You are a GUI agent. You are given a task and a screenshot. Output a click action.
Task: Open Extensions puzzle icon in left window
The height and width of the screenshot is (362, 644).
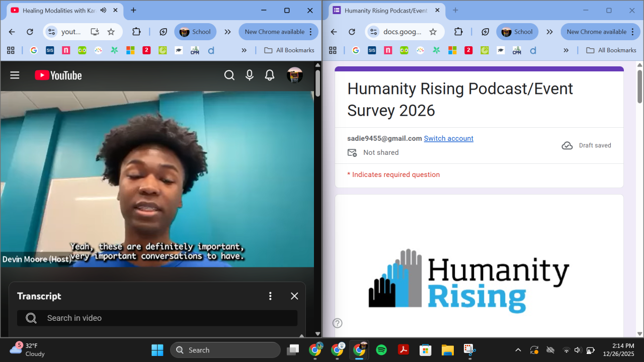pyautogui.click(x=136, y=32)
